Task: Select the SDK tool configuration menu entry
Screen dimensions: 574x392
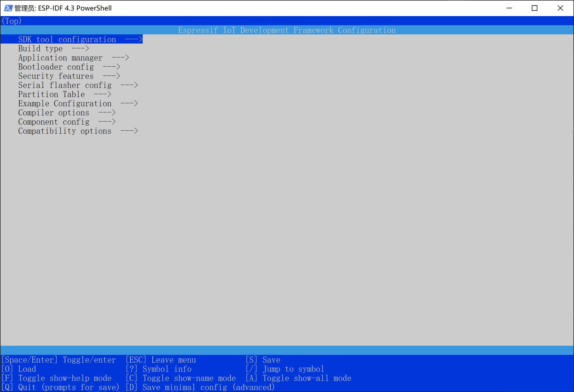Action: coord(72,39)
